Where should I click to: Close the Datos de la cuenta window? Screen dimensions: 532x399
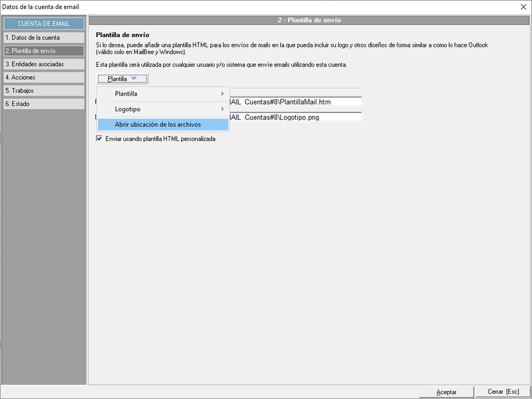pos(523,7)
